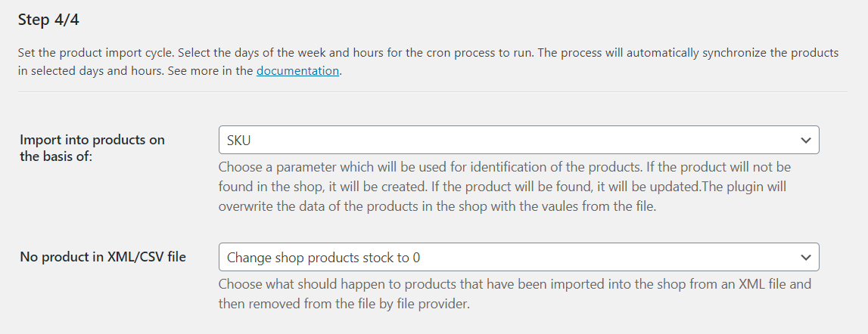The image size is (868, 334).
Task: Open the SKU identification dropdown
Action: [x=518, y=140]
